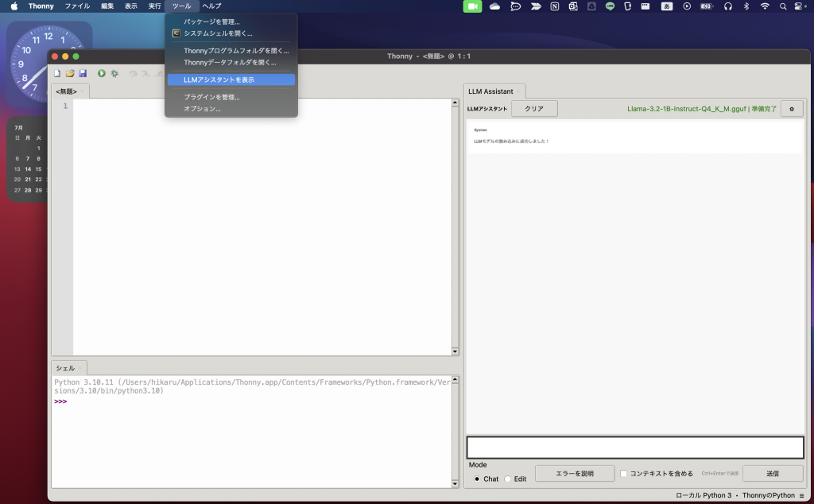Click the double-arrow icon in the menu bar
Image resolution: width=814 pixels, height=504 pixels.
[536, 6]
